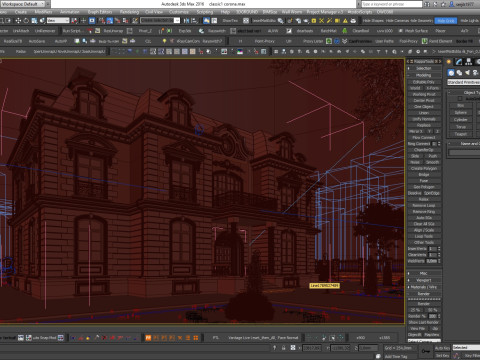Toggle the Angle Snap icon
480x360 pixels.
pyautogui.click(x=110, y=21)
